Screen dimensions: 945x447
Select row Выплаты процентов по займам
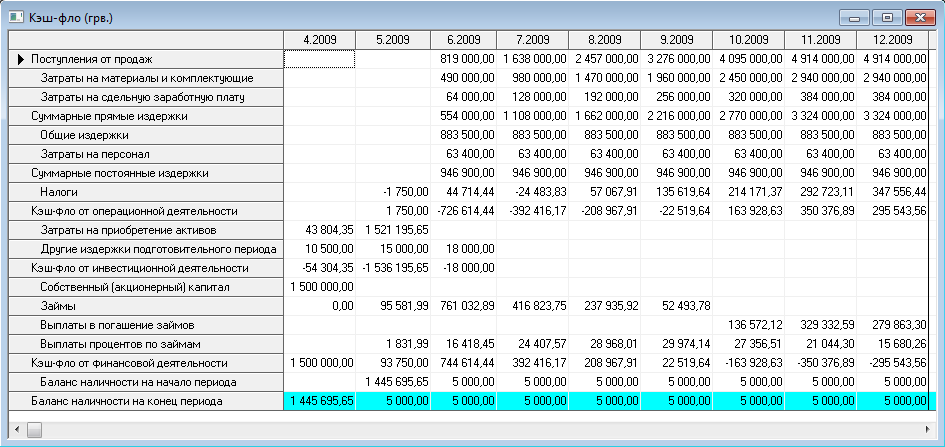click(x=146, y=344)
